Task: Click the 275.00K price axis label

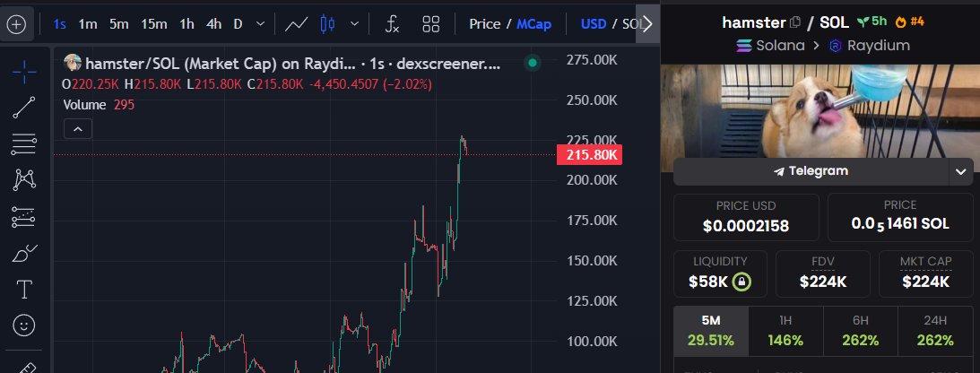Action: pos(591,59)
